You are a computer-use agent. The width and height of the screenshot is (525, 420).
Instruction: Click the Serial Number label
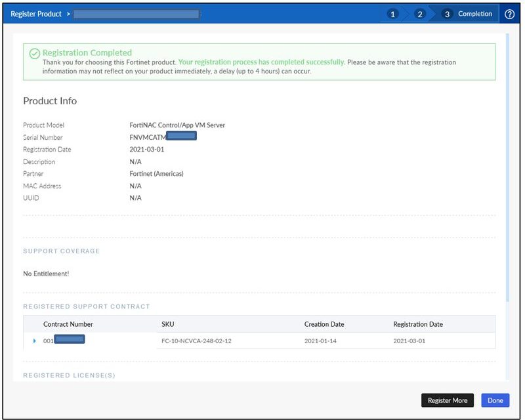pos(43,137)
